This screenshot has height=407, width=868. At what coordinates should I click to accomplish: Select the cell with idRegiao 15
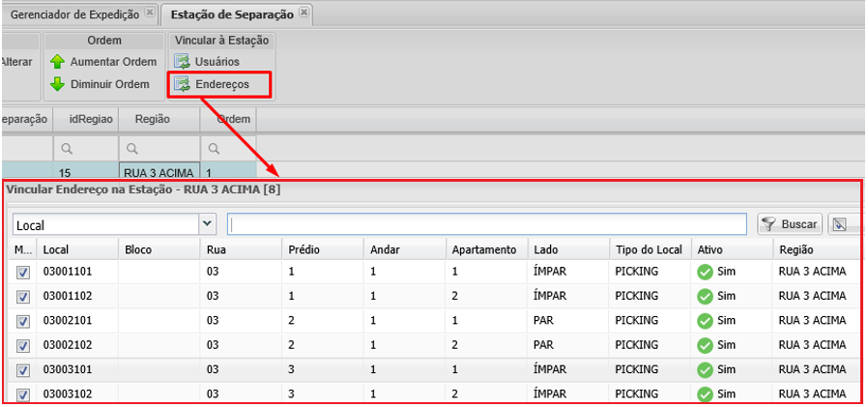tap(86, 172)
